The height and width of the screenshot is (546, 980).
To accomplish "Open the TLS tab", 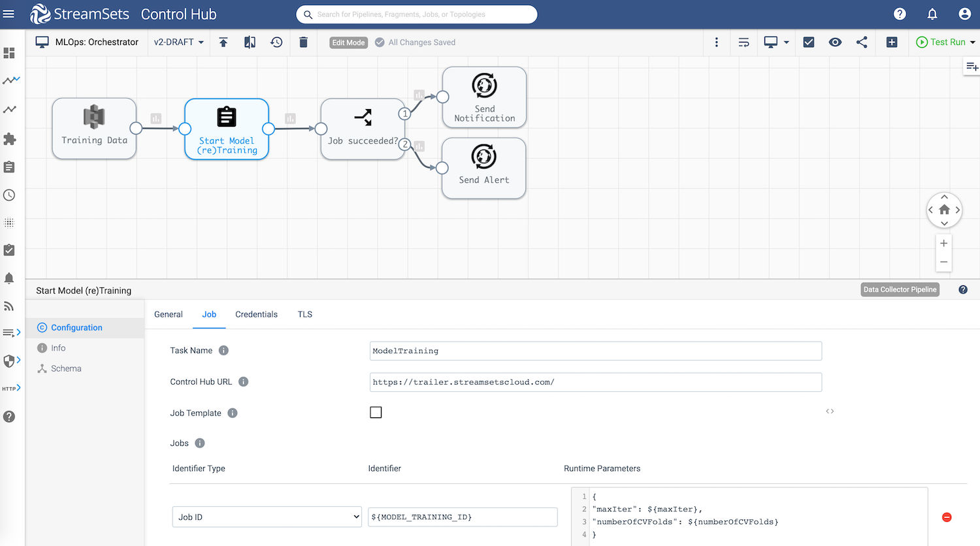I will coord(305,314).
